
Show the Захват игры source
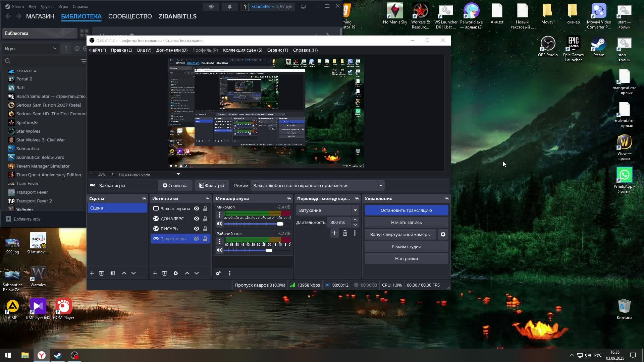coord(197,239)
